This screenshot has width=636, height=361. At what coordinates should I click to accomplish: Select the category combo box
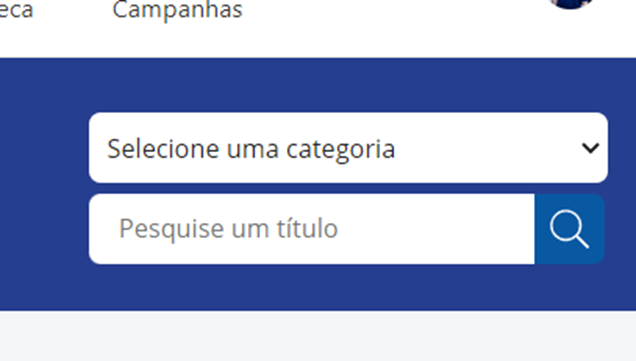[348, 148]
